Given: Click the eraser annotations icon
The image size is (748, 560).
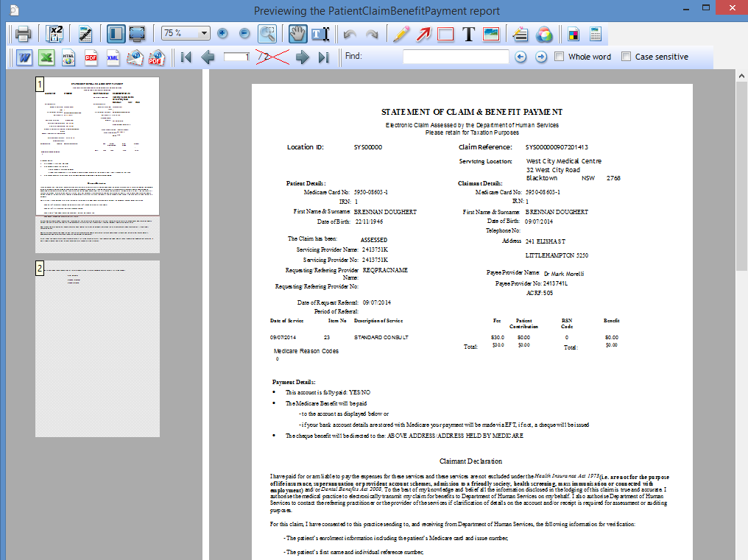Looking at the screenshot, I should click(x=520, y=34).
